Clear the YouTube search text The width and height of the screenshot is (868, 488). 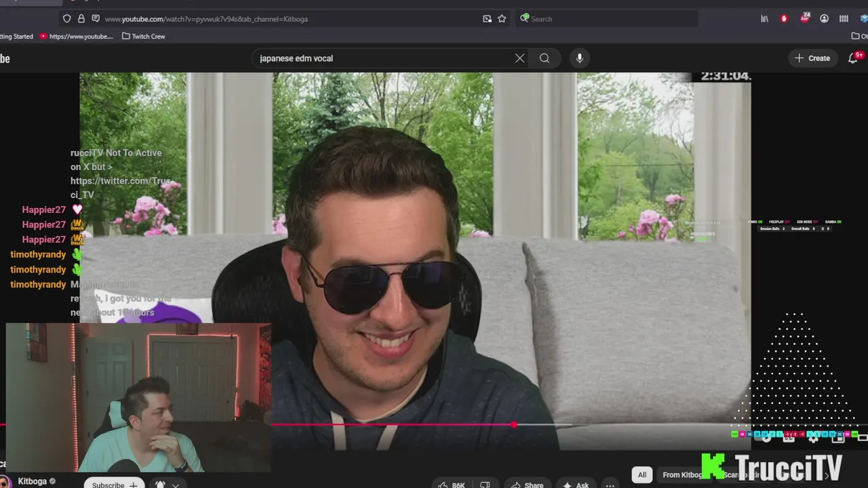519,58
